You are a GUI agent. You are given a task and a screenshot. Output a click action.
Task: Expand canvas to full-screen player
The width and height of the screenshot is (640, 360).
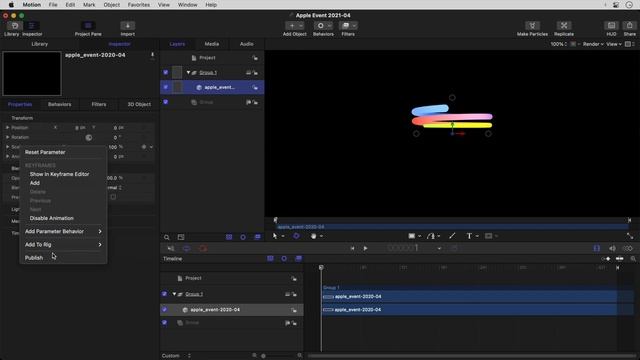tap(630, 236)
